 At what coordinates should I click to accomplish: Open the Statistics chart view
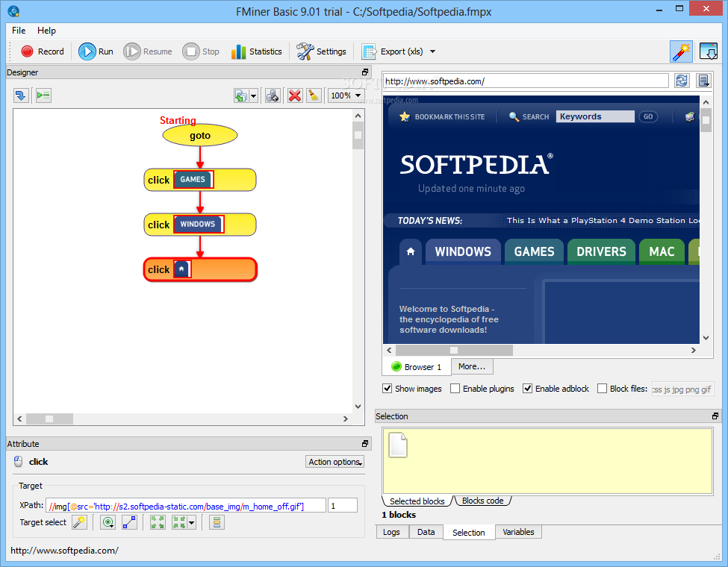(x=256, y=51)
